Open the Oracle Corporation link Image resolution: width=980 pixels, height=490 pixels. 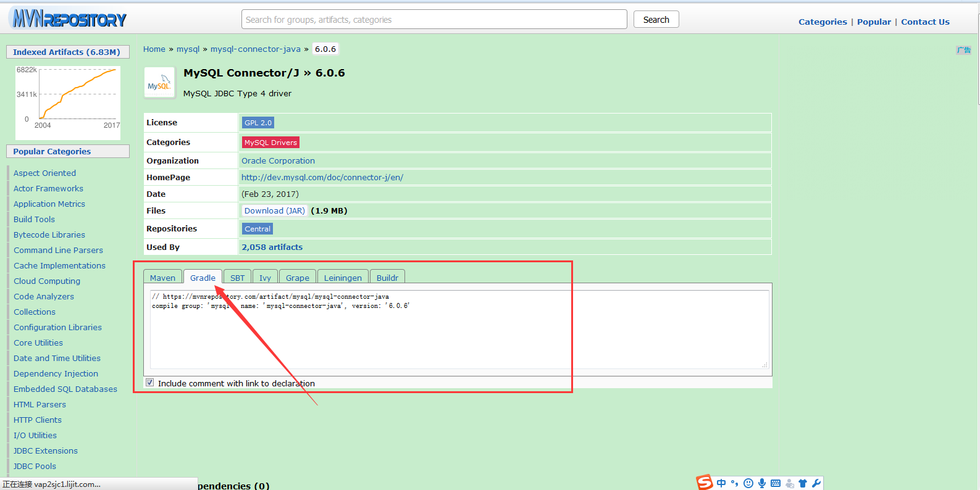coord(278,160)
